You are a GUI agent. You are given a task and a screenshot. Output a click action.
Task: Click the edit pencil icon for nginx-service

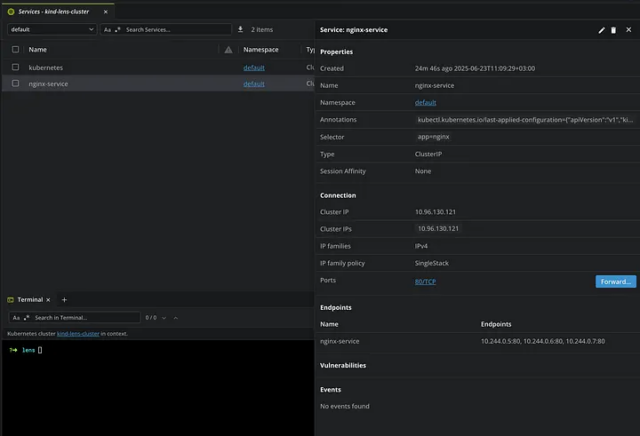coord(602,30)
